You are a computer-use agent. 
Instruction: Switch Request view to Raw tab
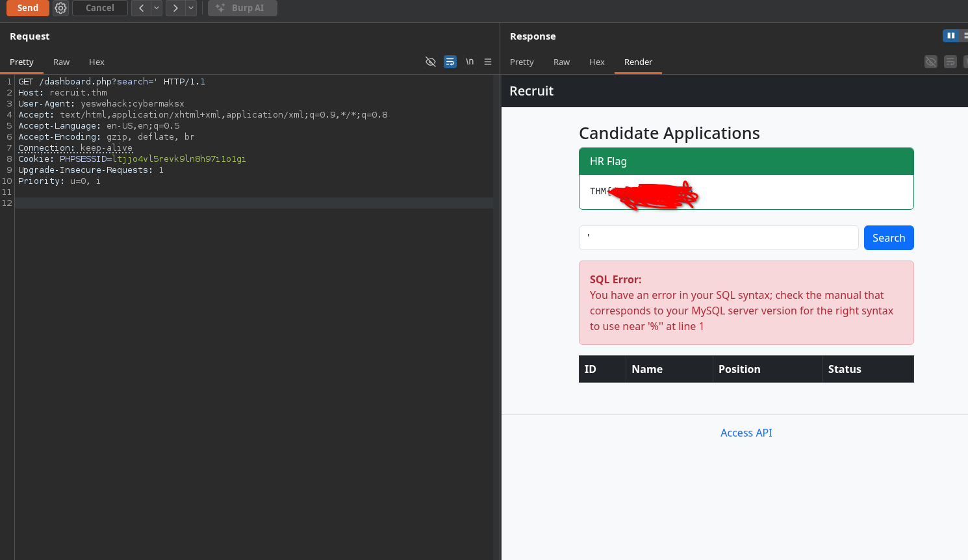tap(61, 62)
